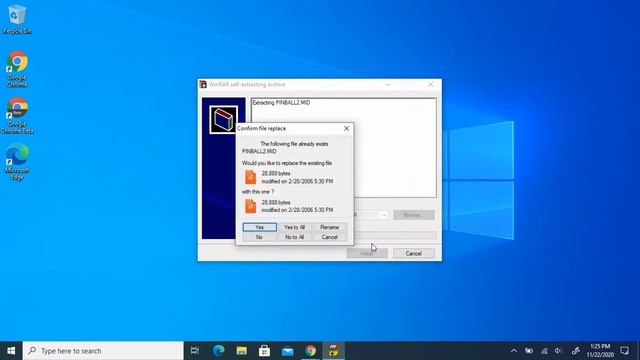The height and width of the screenshot is (360, 640).
Task: Click the "with this one ?" text
Action: point(258,191)
